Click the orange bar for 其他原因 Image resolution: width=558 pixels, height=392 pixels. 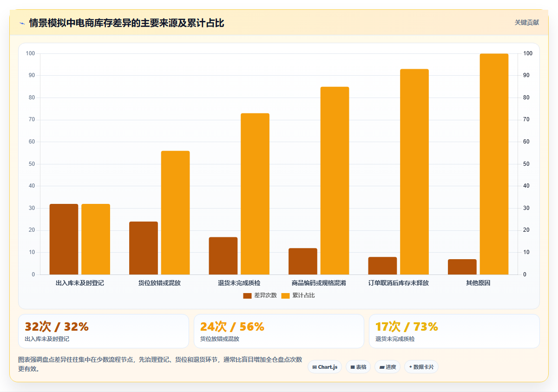point(494,164)
